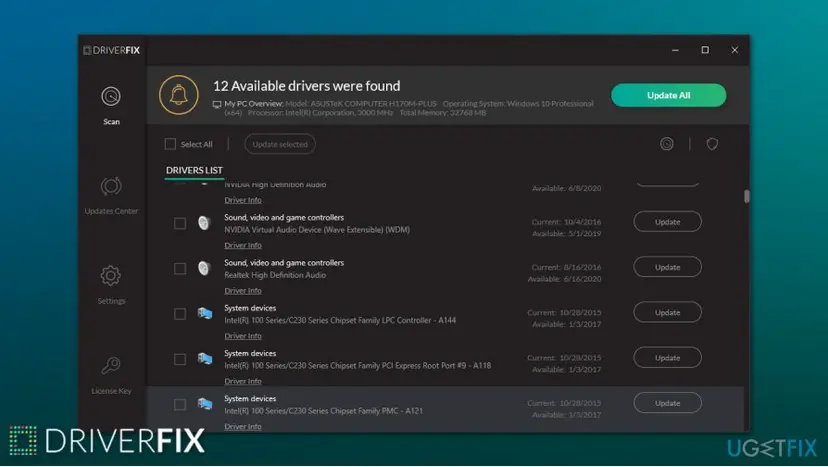This screenshot has height=467, width=828.
Task: Click speaker icon for NVIDIA Virtual Audio Device
Action: pos(204,223)
